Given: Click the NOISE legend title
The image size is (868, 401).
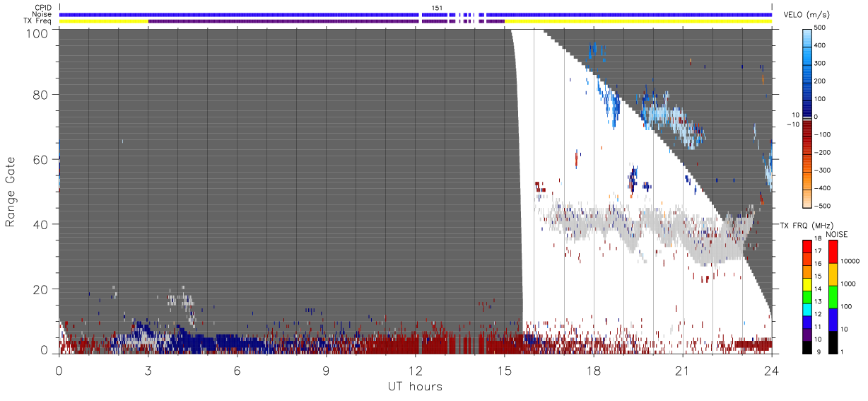Looking at the screenshot, I should (837, 234).
